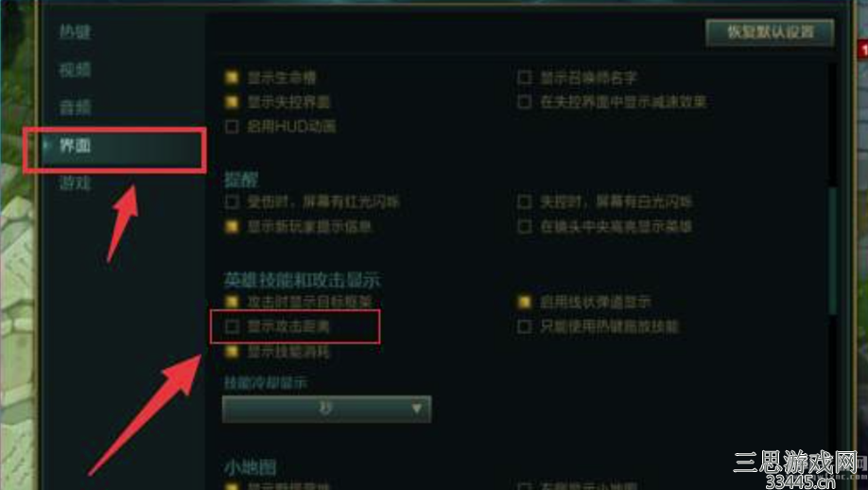Image resolution: width=868 pixels, height=490 pixels.
Task: Disable 启用线状弹道显示 checkbox
Action: tap(524, 302)
